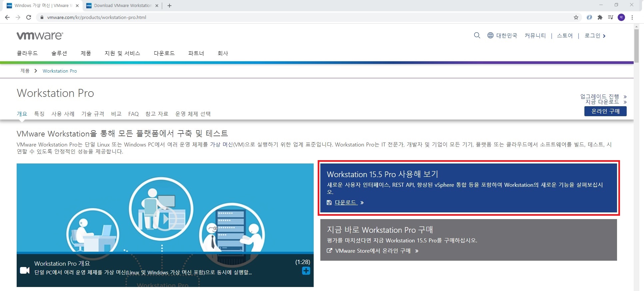This screenshot has height=291, width=644.
Task: Select the 사용 사례 sub-tab
Action: click(63, 114)
